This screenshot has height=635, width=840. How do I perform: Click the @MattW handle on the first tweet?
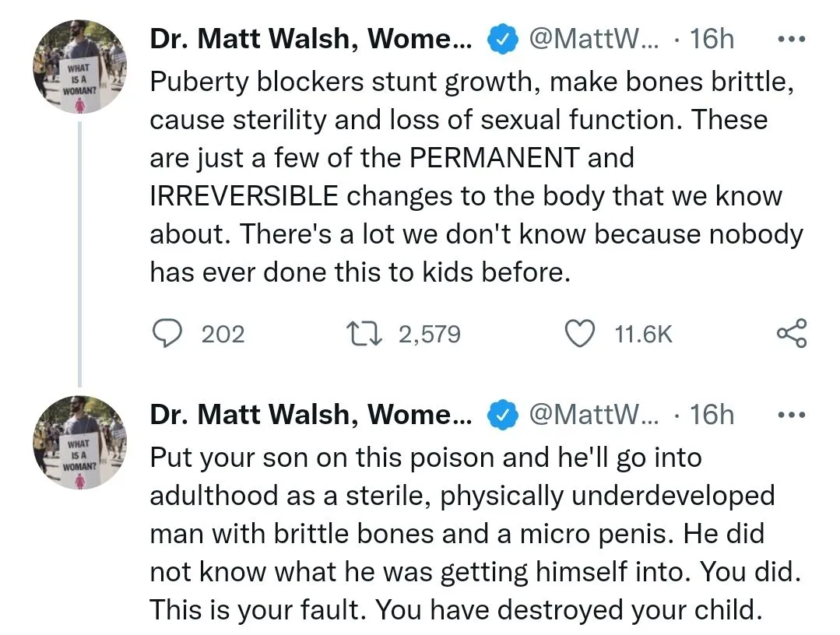click(x=593, y=39)
